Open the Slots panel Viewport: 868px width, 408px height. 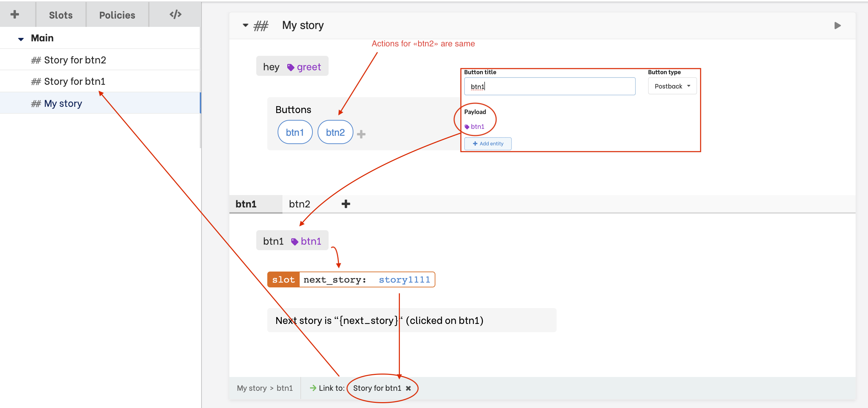coord(60,14)
